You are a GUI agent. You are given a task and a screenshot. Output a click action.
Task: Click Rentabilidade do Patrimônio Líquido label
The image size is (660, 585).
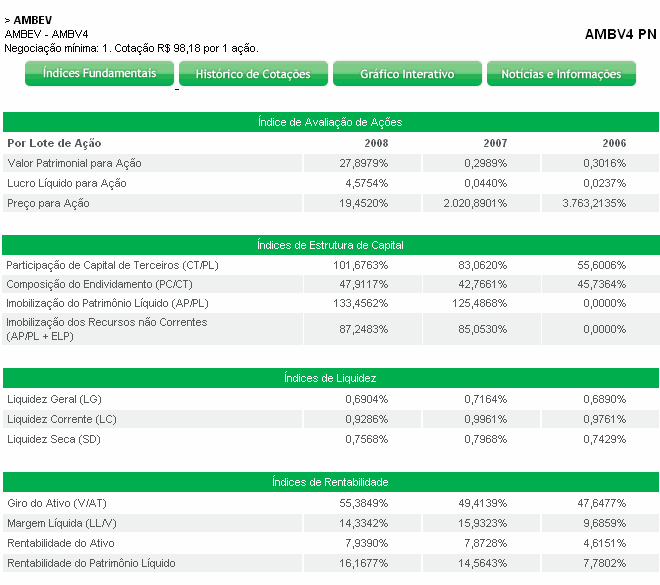point(91,563)
